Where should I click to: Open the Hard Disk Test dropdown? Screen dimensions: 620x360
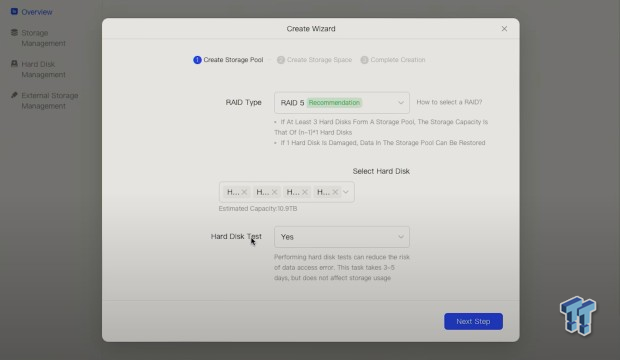342,237
